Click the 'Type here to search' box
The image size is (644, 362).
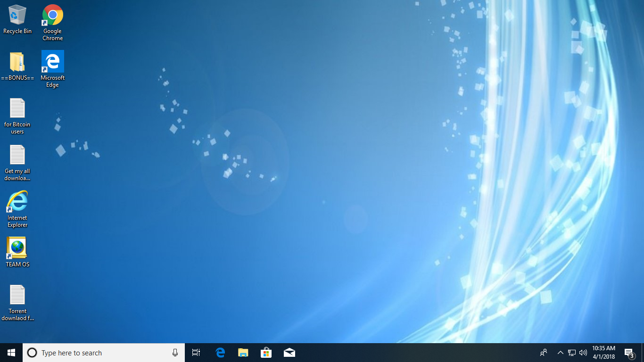point(104,353)
